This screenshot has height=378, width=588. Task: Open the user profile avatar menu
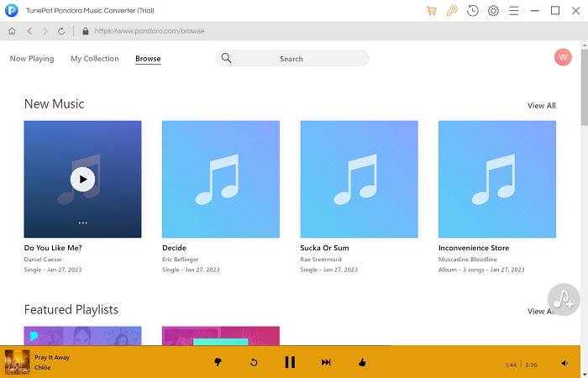[563, 57]
